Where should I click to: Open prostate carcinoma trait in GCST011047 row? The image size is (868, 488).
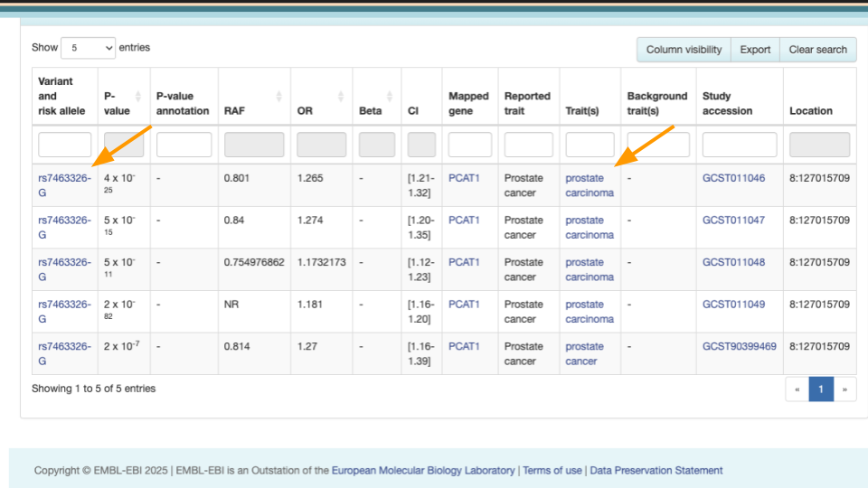tap(590, 228)
